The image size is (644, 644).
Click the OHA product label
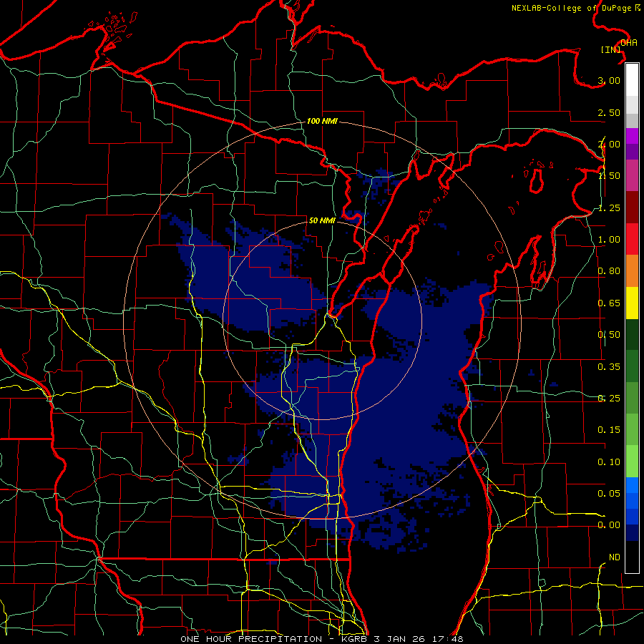pyautogui.click(x=629, y=43)
